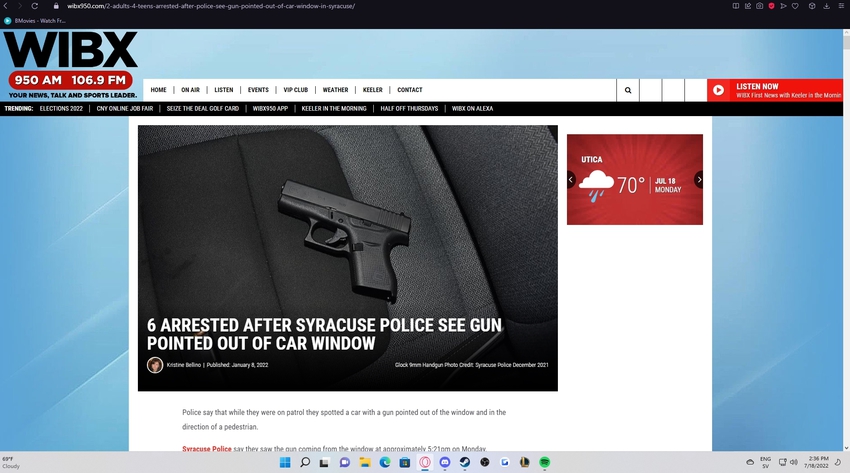Open Microsoft Store taskbar icon

404,462
